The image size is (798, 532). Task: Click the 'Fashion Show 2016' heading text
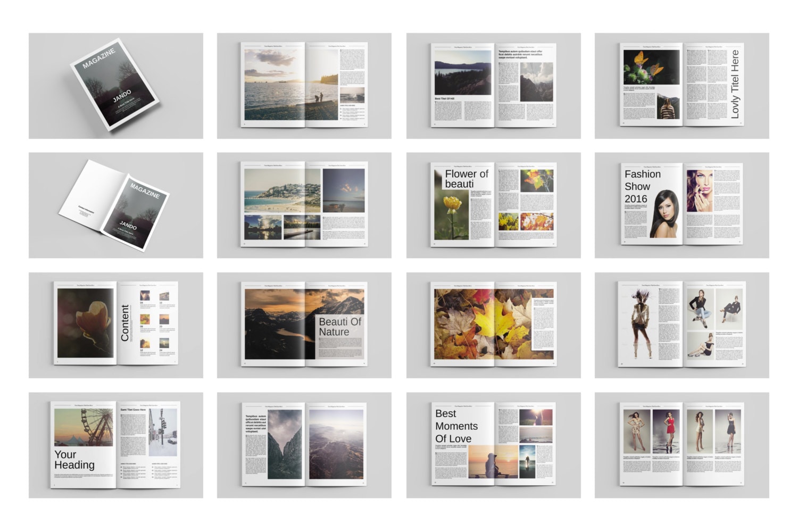coord(638,186)
